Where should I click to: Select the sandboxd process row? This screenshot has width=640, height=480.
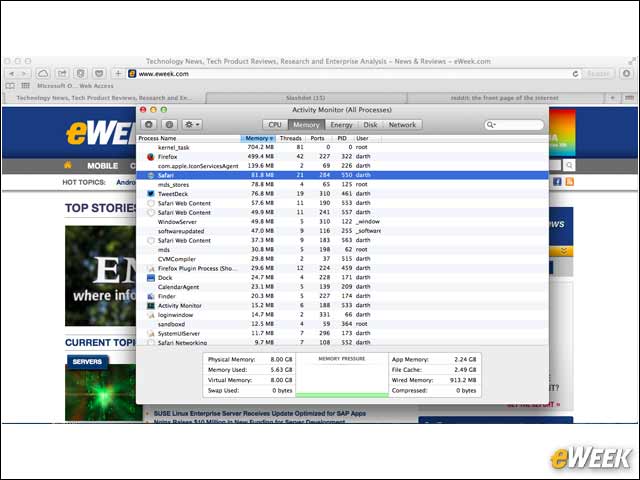[x=342, y=324]
